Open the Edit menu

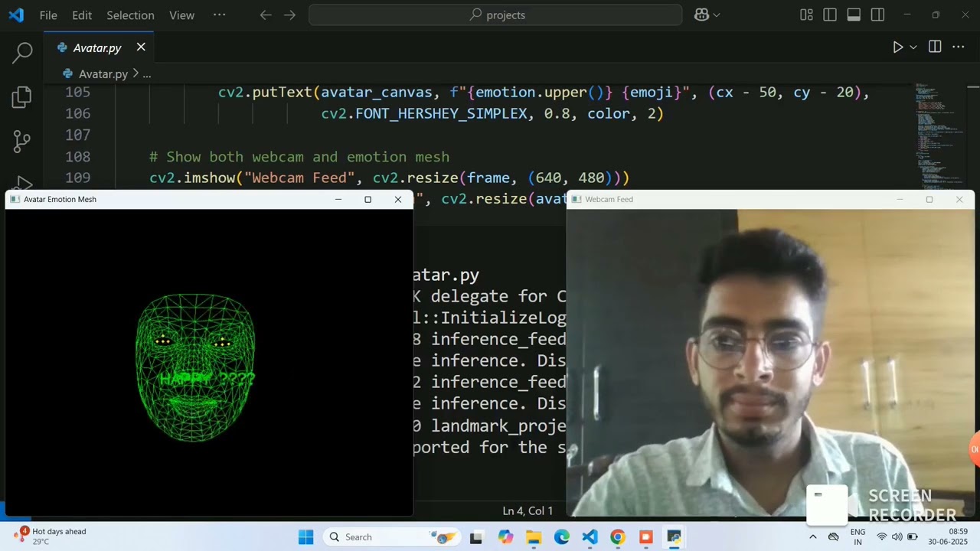tap(82, 15)
